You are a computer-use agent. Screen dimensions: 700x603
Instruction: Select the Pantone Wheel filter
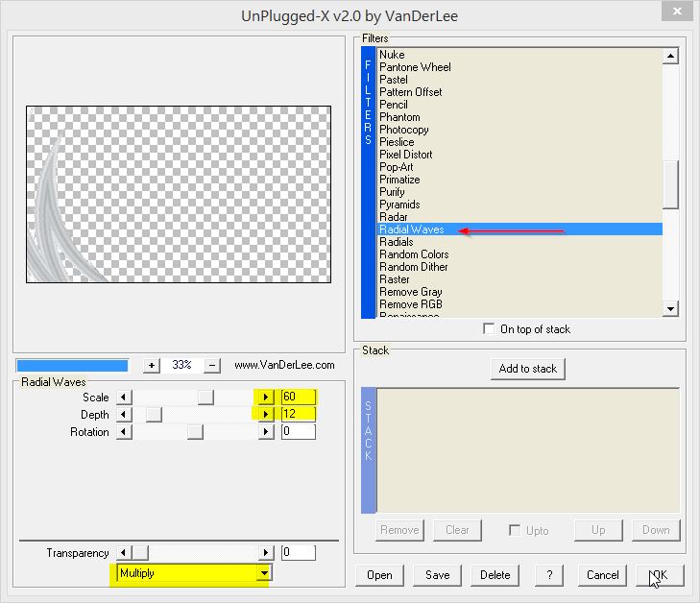click(x=415, y=67)
